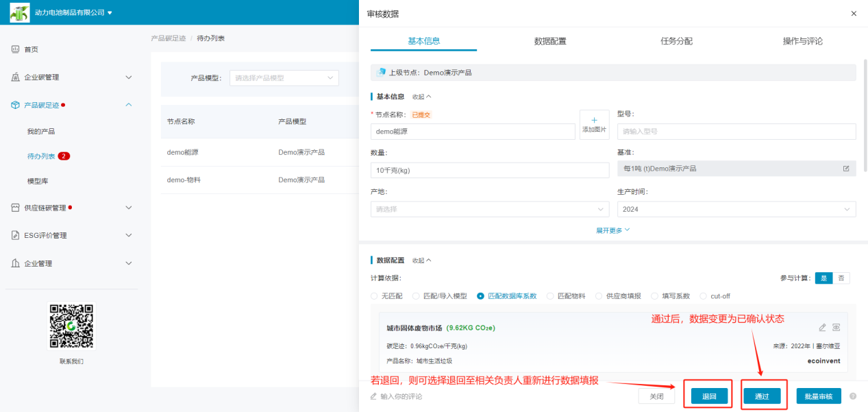Click the company logo in top-left header
The image size is (868, 412).
(x=19, y=12)
